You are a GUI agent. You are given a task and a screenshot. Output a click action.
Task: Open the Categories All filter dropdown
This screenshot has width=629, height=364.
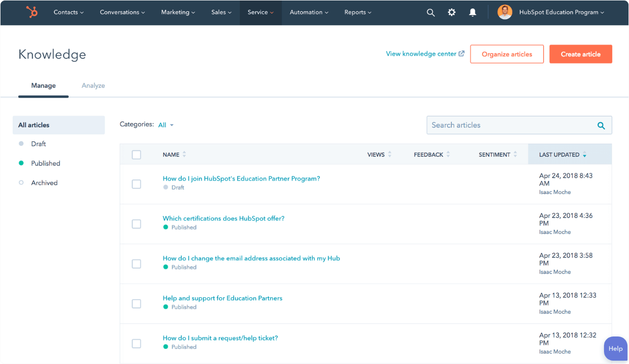pos(166,125)
